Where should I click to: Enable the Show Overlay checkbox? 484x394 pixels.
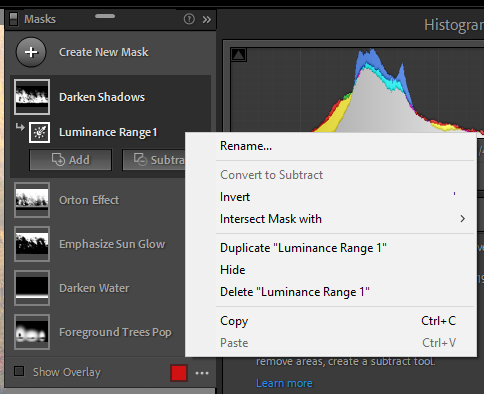pos(19,371)
